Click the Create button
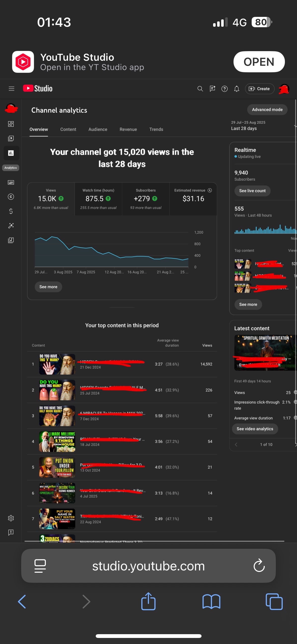 (259, 89)
